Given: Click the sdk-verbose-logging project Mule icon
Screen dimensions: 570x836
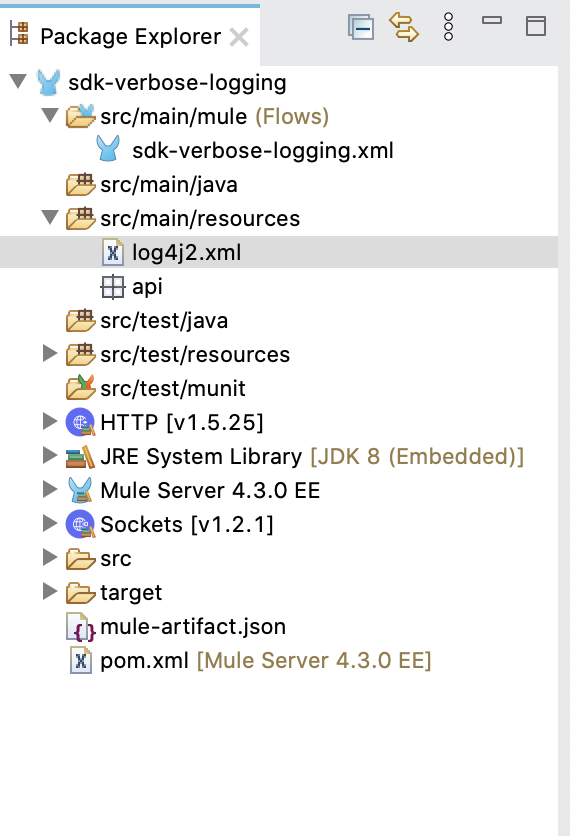Looking at the screenshot, I should click(x=48, y=83).
